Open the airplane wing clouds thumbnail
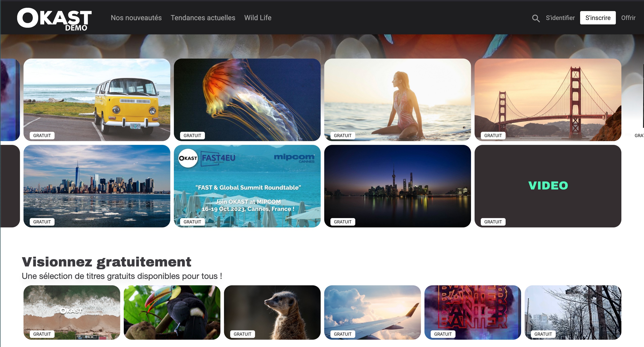The image size is (644, 347). (373, 312)
